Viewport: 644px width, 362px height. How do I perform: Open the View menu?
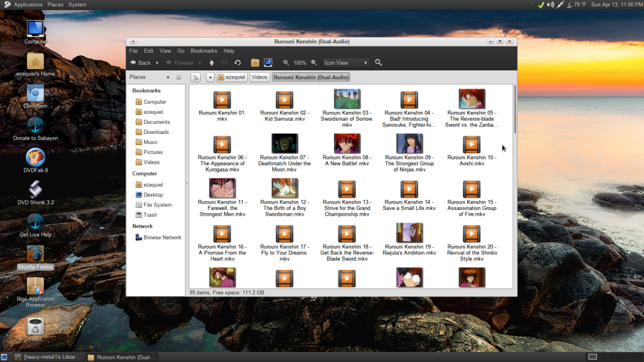tap(165, 51)
